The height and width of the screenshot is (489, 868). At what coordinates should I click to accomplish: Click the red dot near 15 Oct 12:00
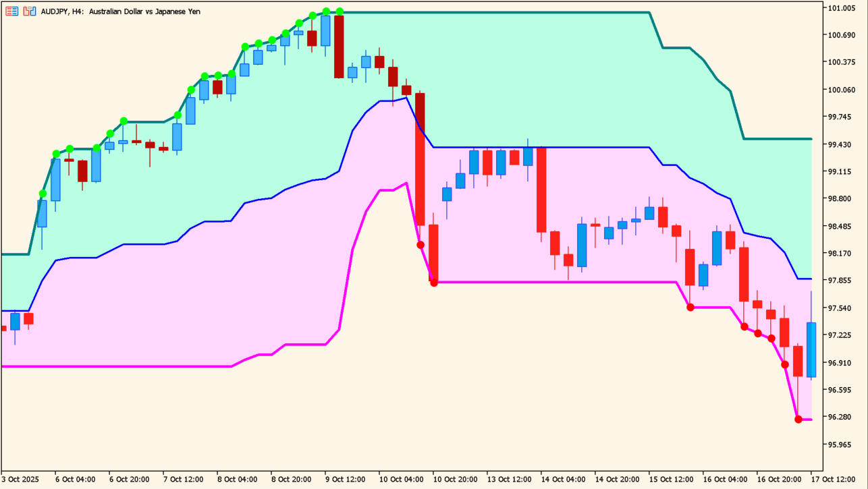click(x=690, y=308)
